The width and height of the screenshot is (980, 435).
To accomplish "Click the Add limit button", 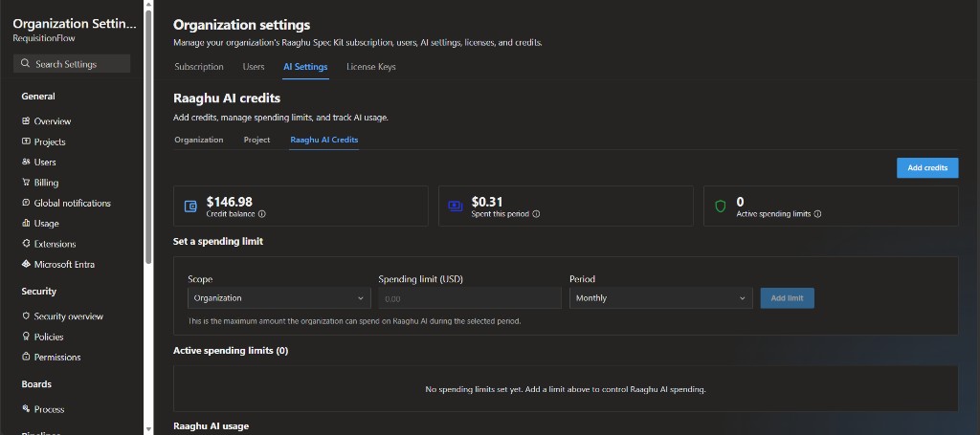I will pyautogui.click(x=787, y=298).
